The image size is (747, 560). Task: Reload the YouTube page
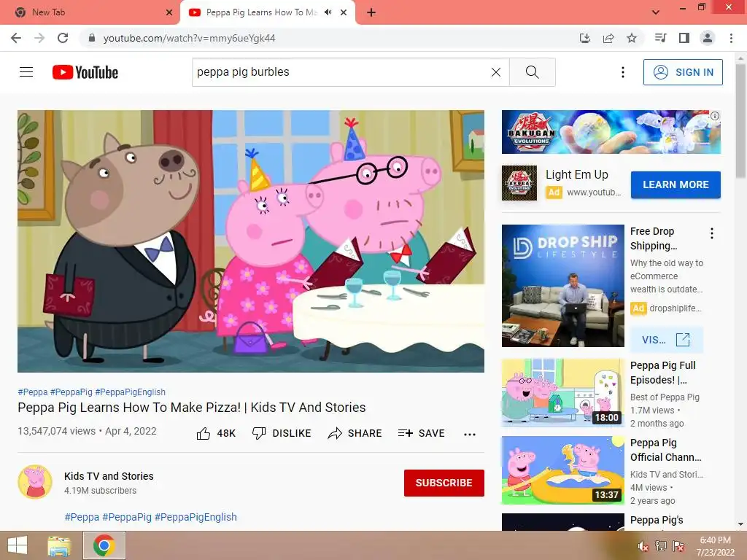[63, 38]
